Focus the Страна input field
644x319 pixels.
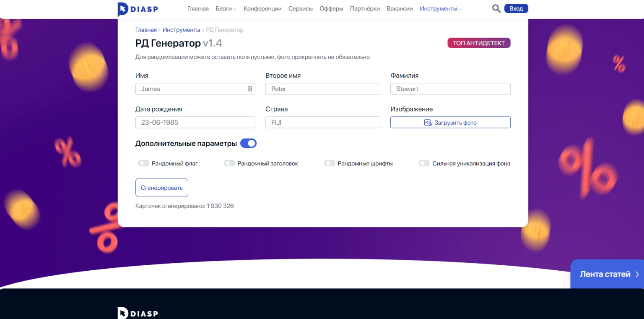click(323, 122)
